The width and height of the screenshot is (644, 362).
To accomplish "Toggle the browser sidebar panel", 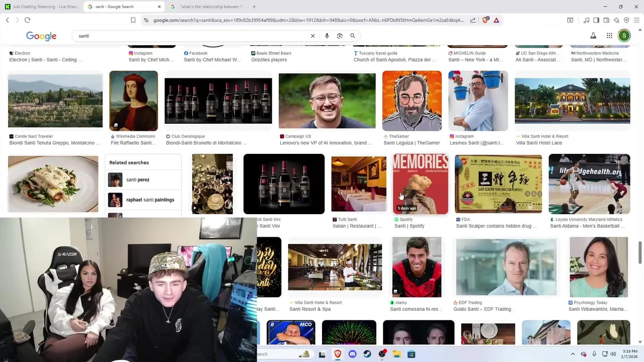I will pos(596,20).
